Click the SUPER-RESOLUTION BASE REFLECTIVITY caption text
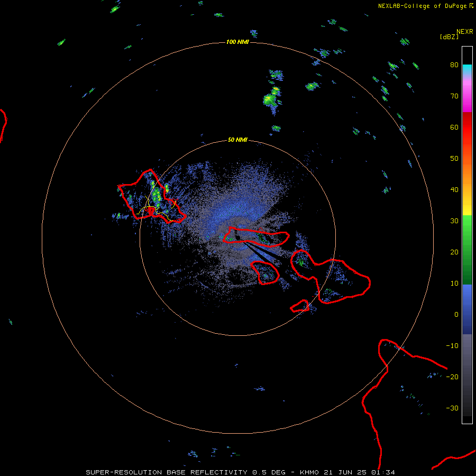476x476 pixels. 167,472
